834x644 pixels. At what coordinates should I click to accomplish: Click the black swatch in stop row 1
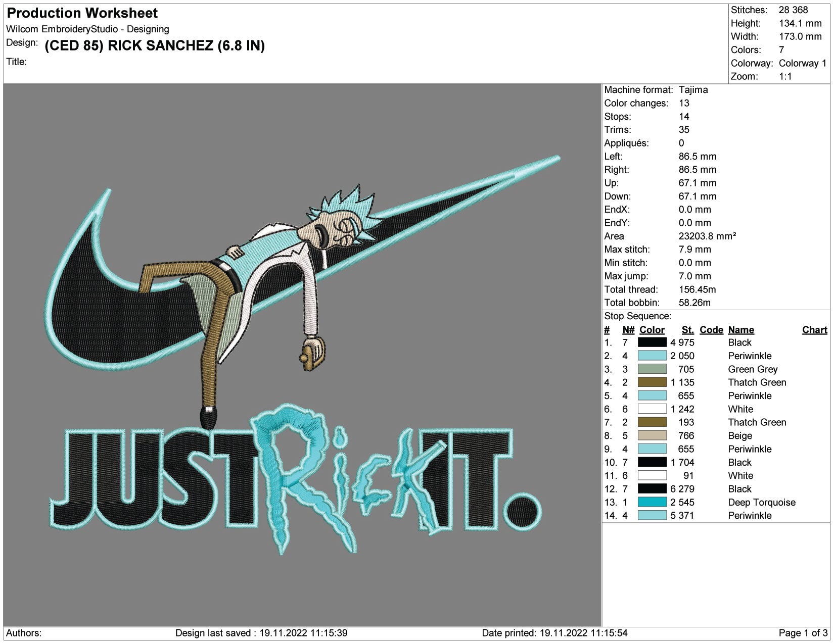pyautogui.click(x=652, y=342)
